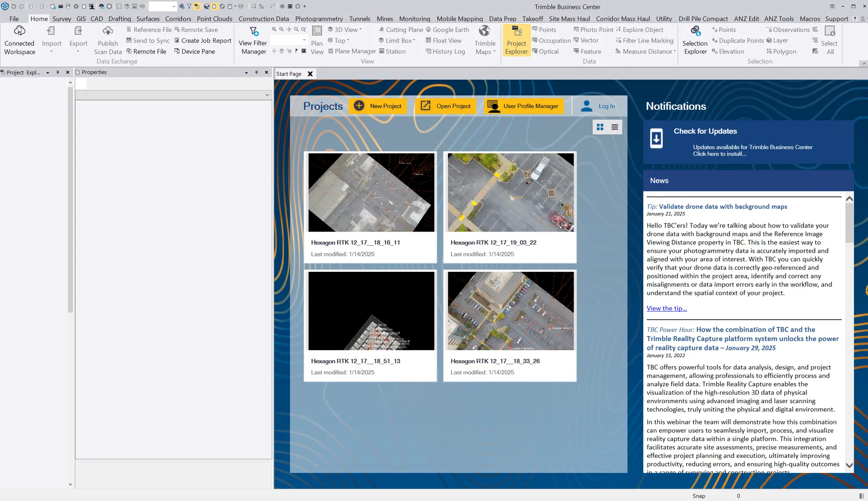Viewport: 868px width, 501px height.
Task: Open the Device Pane
Action: coord(195,51)
